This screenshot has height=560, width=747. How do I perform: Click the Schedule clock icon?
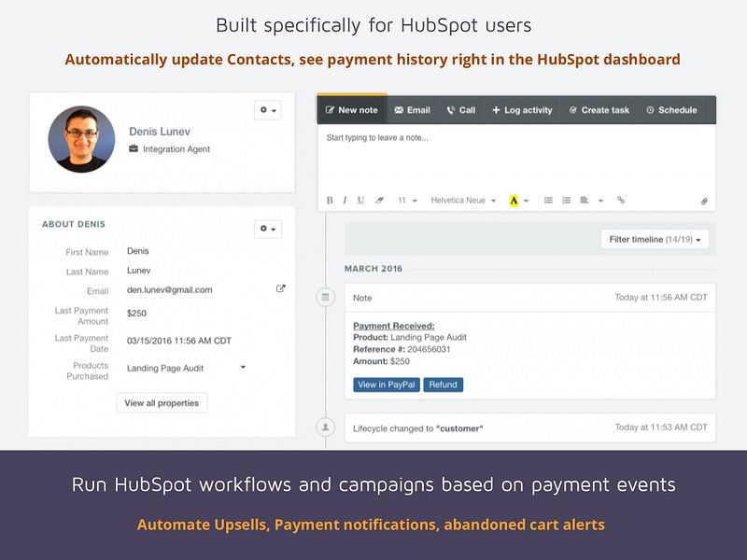tap(650, 109)
